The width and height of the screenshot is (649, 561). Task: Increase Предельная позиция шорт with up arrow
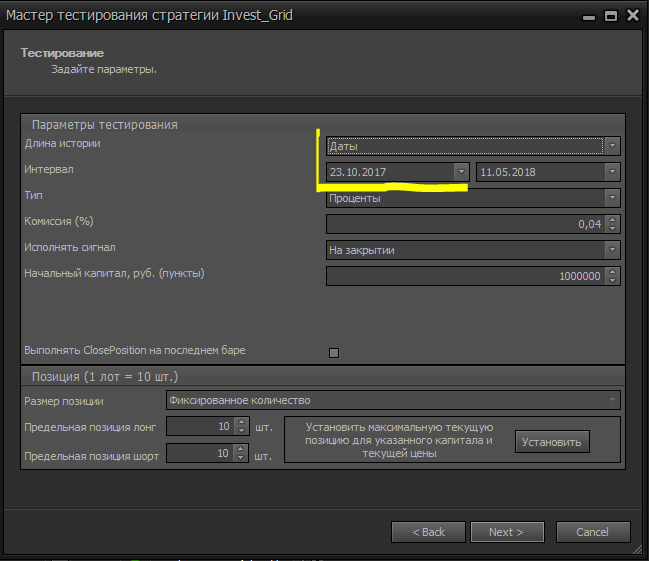point(241,450)
